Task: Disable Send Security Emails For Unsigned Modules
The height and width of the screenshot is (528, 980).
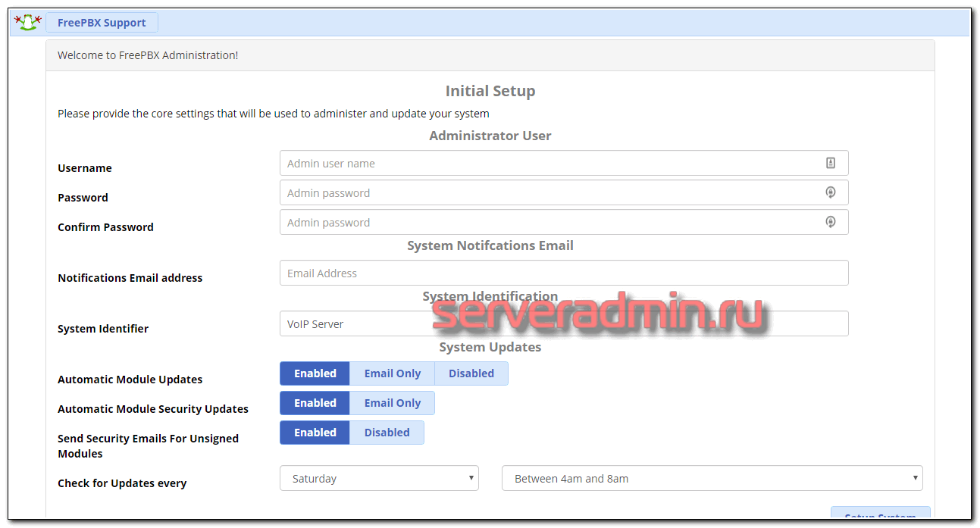Action: pos(387,433)
